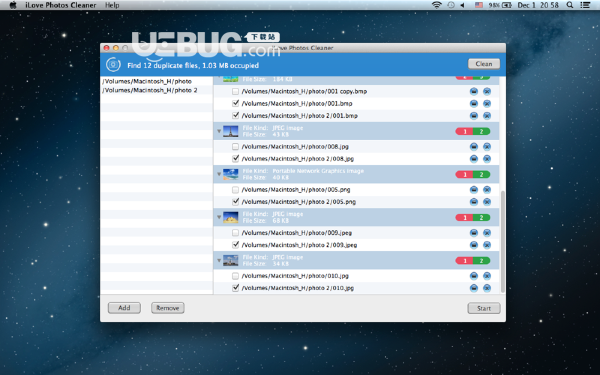Click the Remove button
The image size is (600, 375).
point(168,308)
